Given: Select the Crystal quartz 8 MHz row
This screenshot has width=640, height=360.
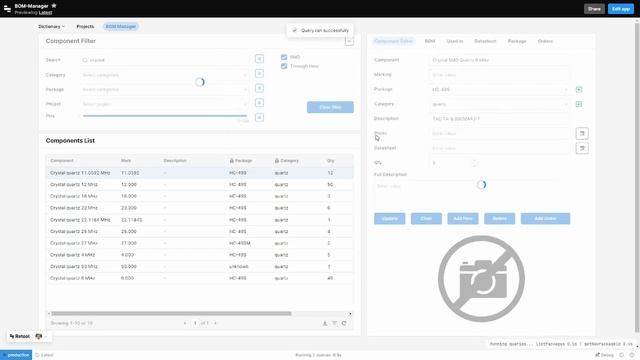Looking at the screenshot, I should (x=200, y=278).
